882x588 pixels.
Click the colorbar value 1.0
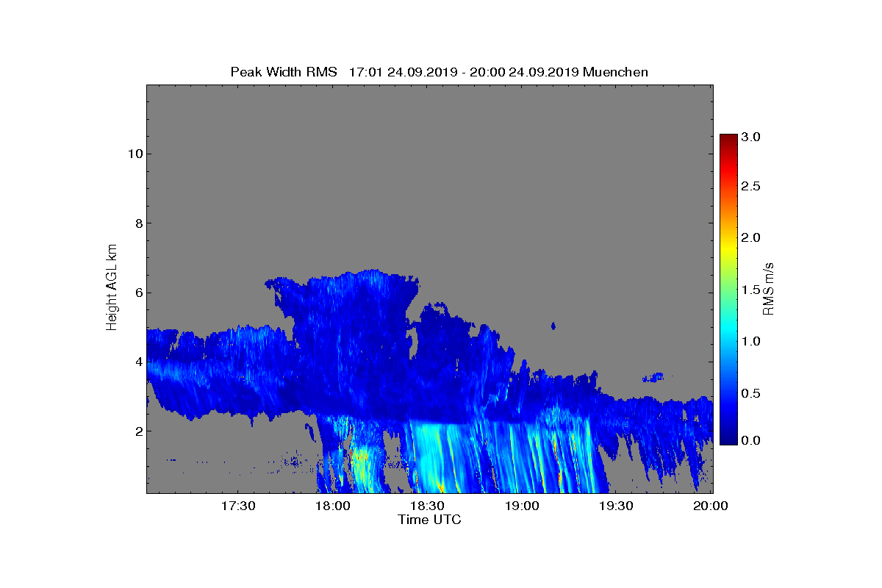coord(750,341)
